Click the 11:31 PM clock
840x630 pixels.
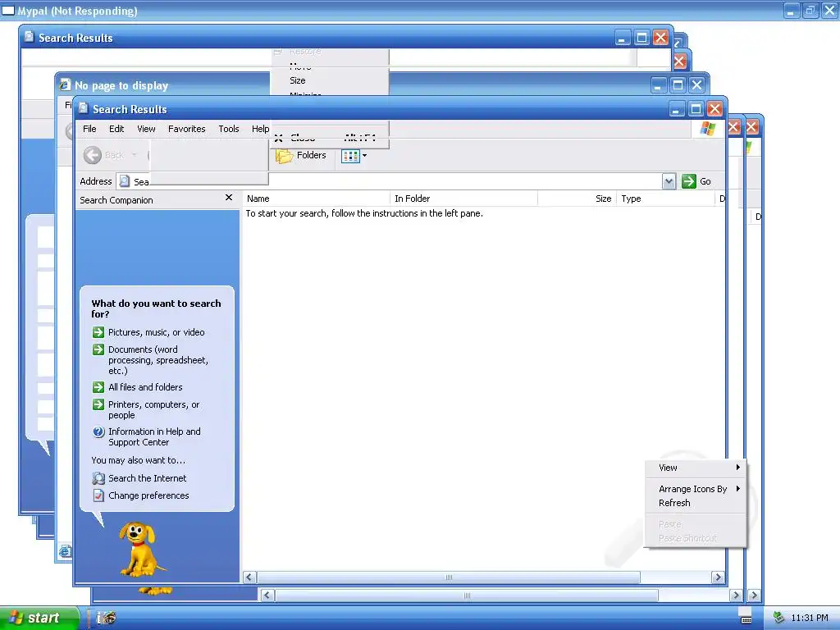click(x=810, y=618)
